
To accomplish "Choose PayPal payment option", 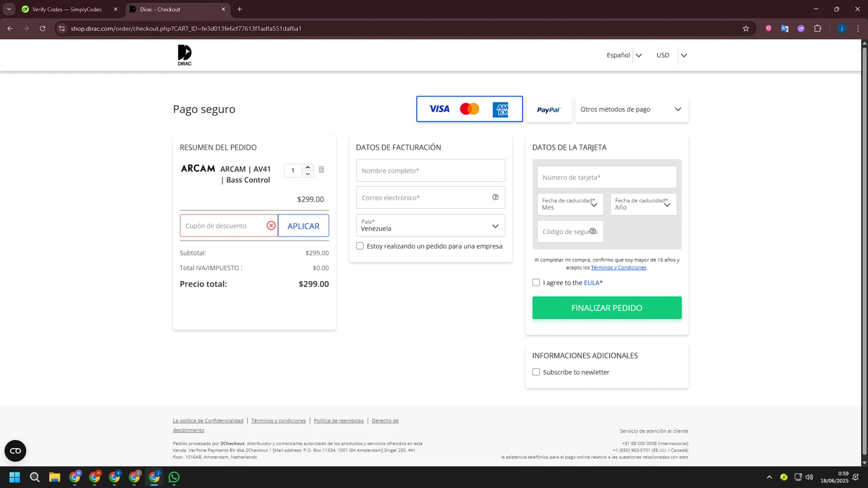I will click(x=549, y=109).
